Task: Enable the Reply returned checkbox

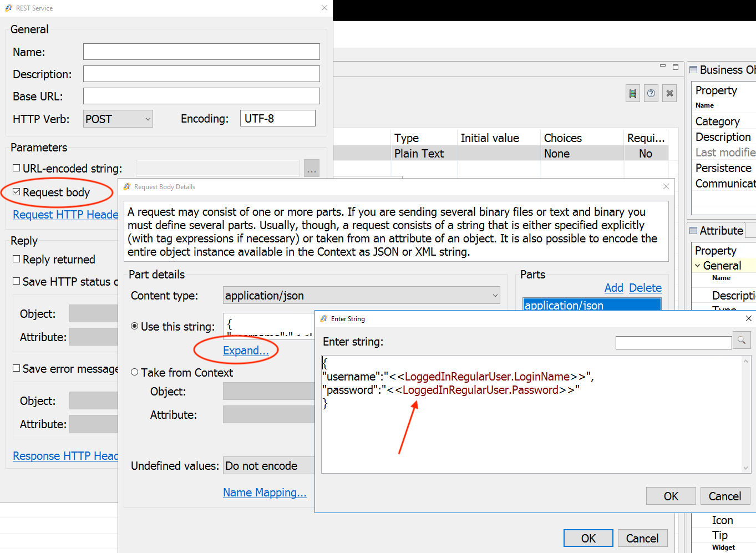Action: pos(17,259)
